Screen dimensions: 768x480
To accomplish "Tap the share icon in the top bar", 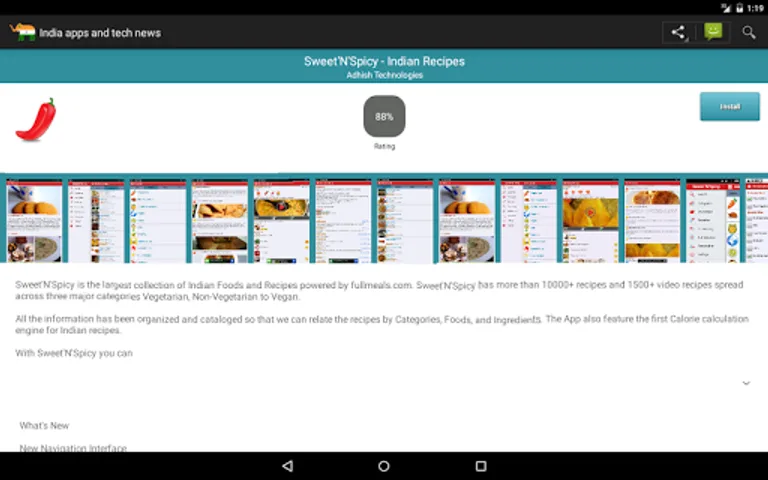I will pyautogui.click(x=678, y=33).
